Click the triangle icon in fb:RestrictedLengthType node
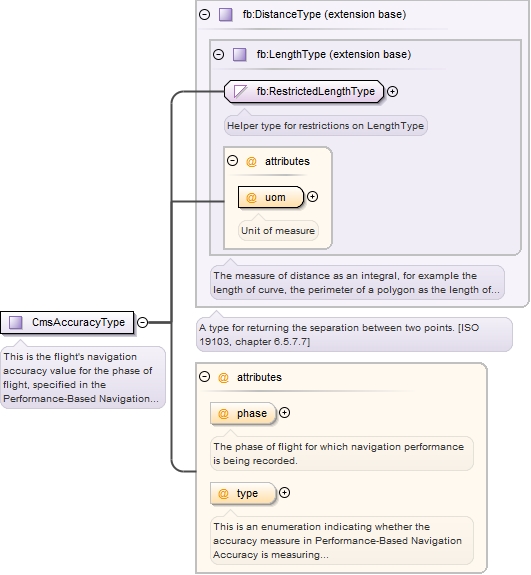Screen dimensions: 531x575 point(240,91)
